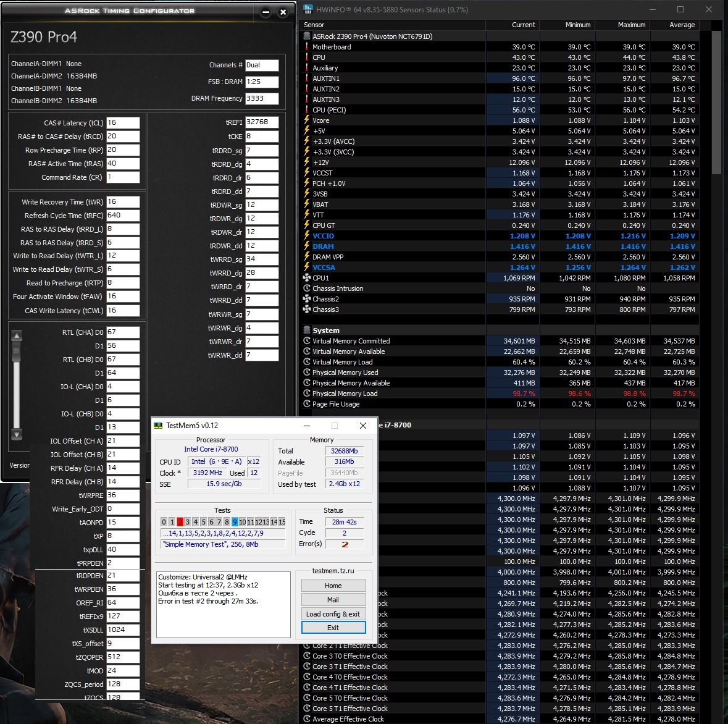Click lightning bolt icon beside VCCIO
Viewport: 728px width, 724px height.
pyautogui.click(x=306, y=236)
